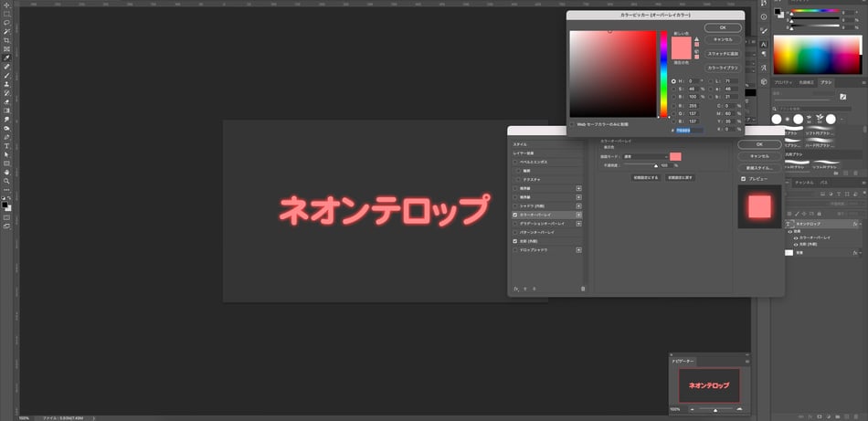Select the Crop tool in toolbar

click(x=6, y=40)
